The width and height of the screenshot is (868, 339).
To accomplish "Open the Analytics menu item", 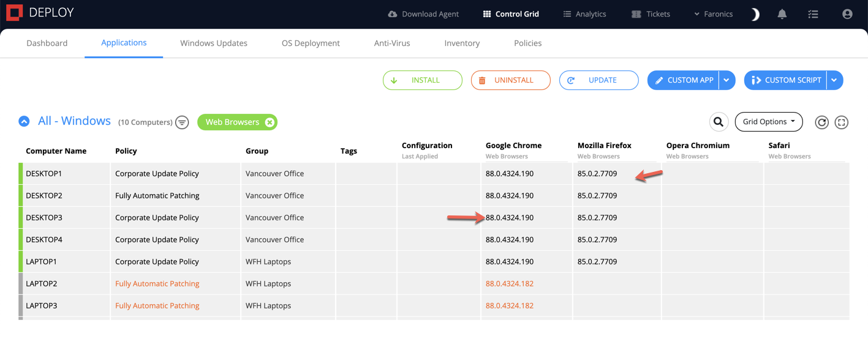I will coord(584,14).
